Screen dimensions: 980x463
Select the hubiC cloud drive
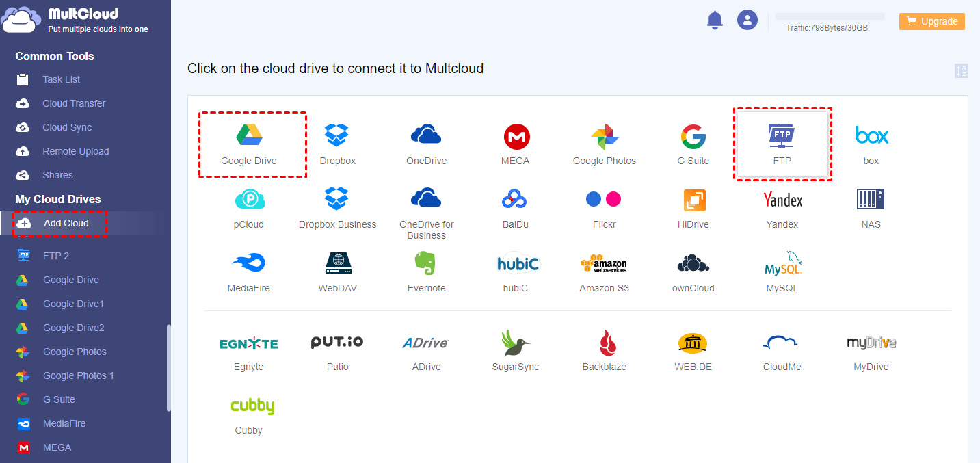click(x=518, y=263)
